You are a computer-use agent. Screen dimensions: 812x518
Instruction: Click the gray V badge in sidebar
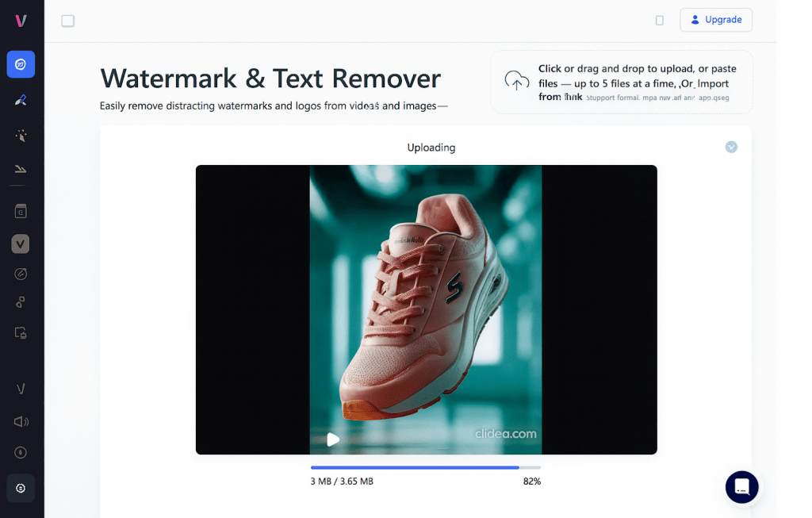(21, 244)
